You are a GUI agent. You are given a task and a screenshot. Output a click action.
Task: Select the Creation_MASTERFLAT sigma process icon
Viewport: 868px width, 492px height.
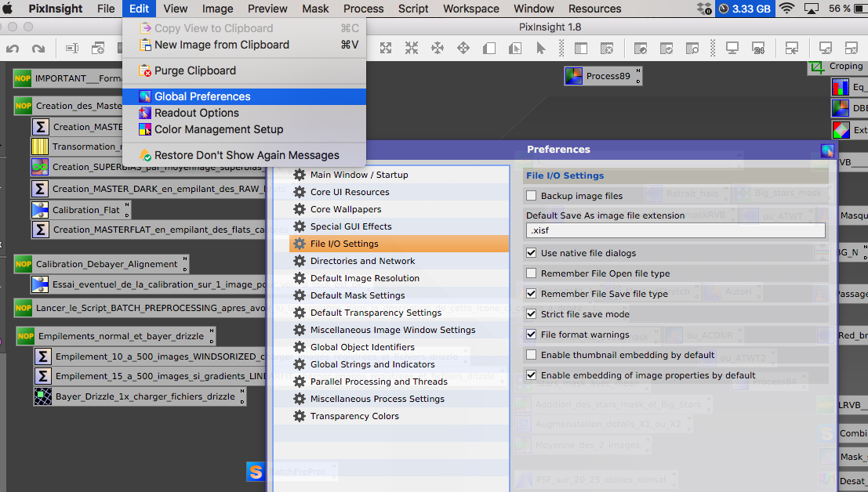(40, 230)
